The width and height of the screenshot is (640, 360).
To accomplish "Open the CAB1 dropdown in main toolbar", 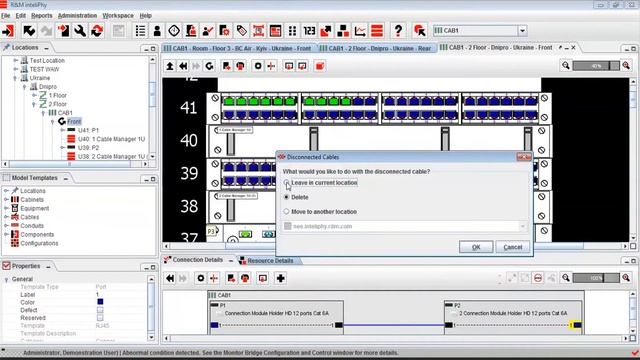I will coord(522,31).
